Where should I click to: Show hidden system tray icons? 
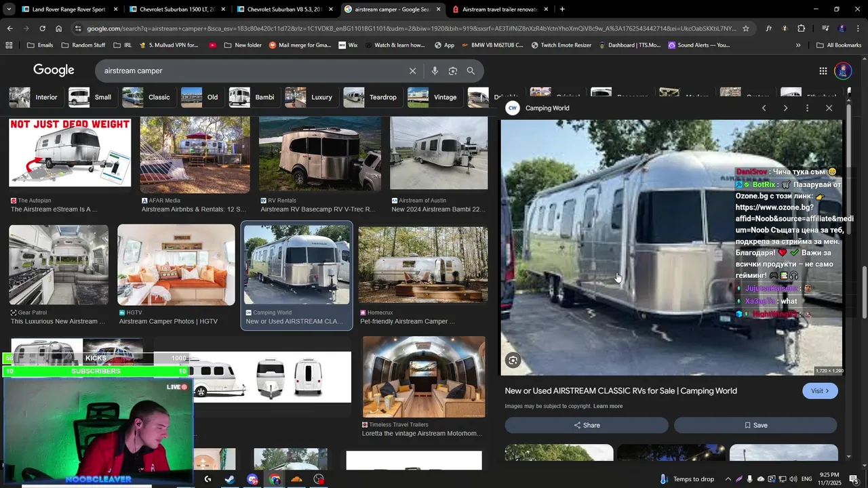728,479
